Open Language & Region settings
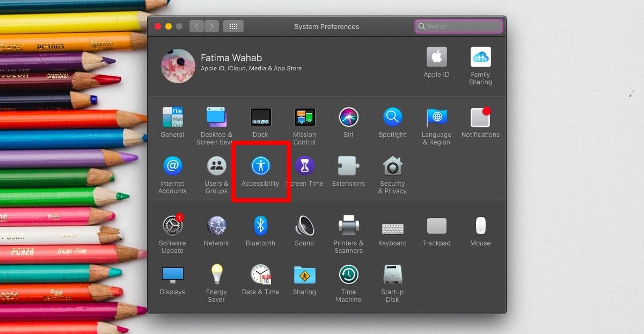The height and width of the screenshot is (334, 644). coord(436,117)
